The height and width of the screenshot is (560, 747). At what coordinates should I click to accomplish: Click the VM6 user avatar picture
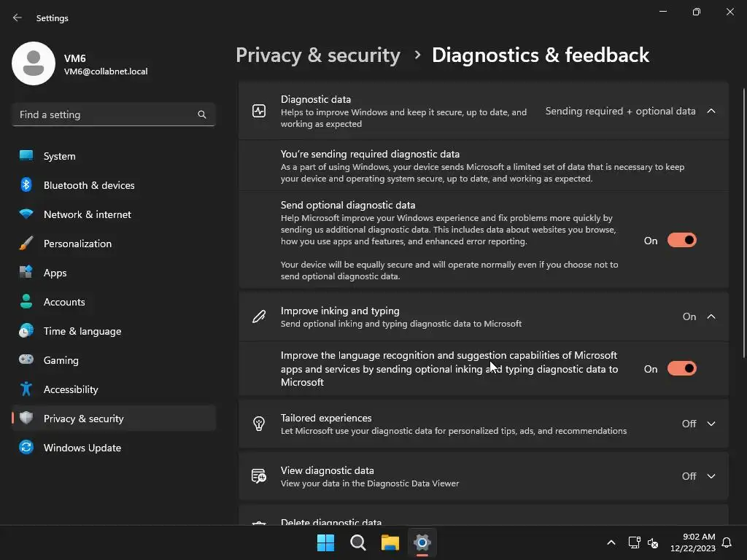(34, 63)
